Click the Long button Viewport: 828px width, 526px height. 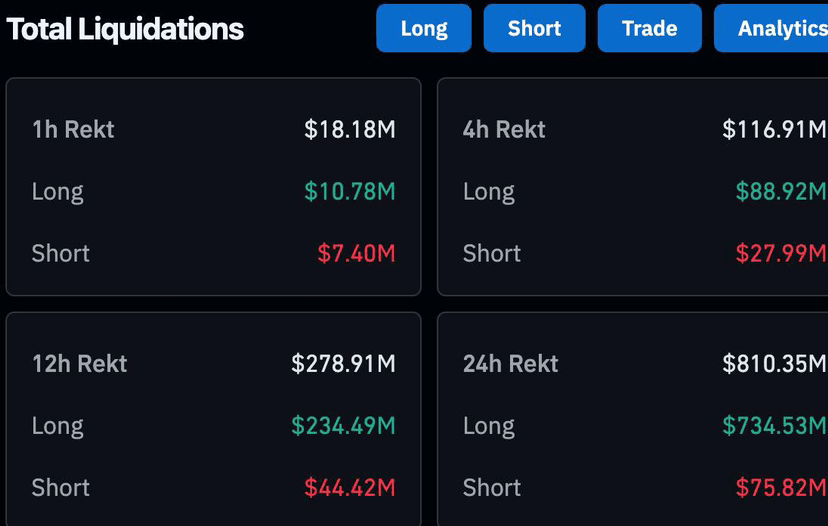pyautogui.click(x=424, y=28)
